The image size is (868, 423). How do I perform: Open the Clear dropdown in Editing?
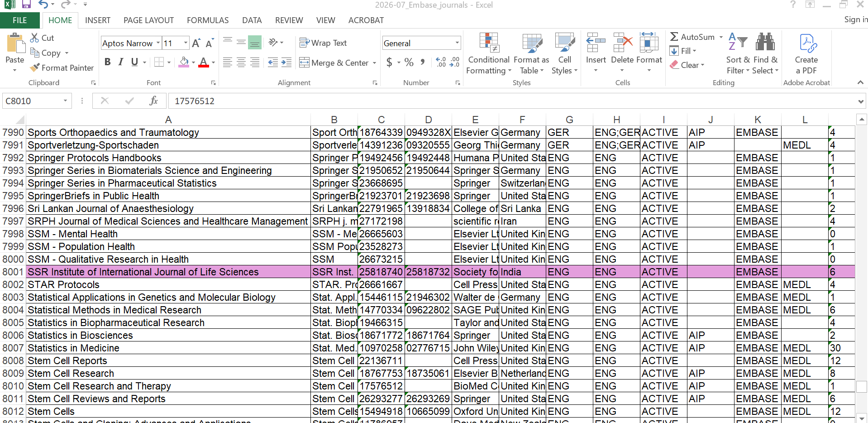click(687, 65)
